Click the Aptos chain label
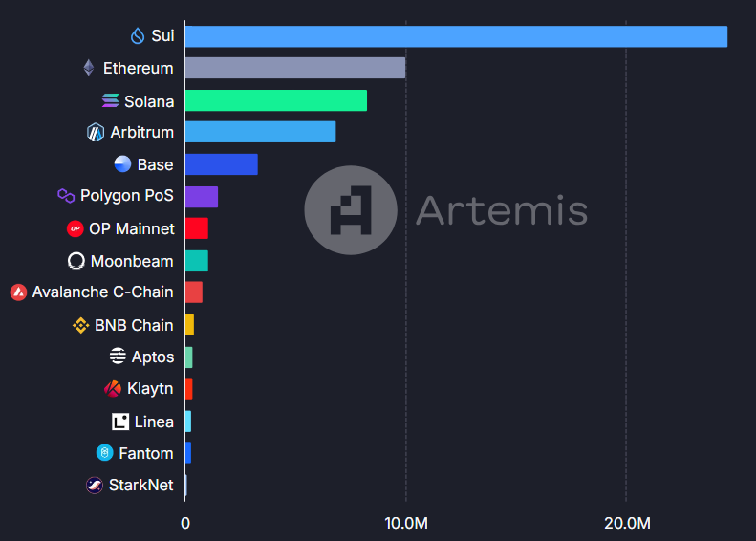The image size is (756, 541). 153,357
